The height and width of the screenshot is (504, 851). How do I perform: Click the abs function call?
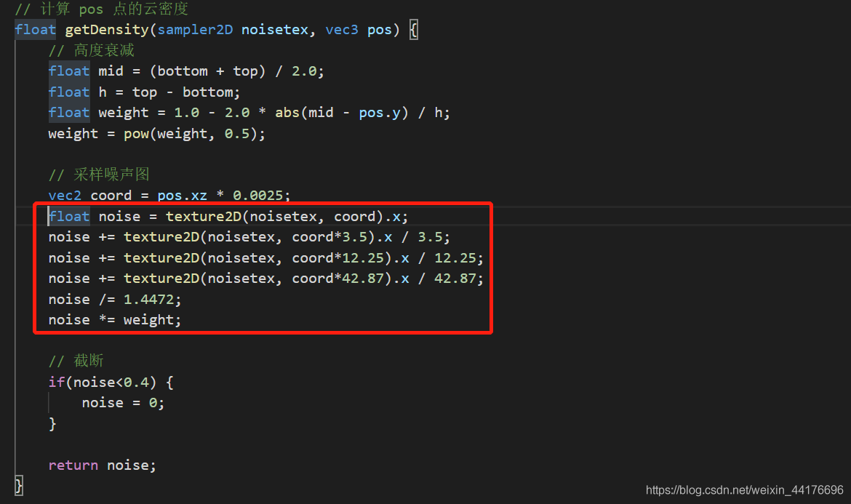tap(287, 113)
